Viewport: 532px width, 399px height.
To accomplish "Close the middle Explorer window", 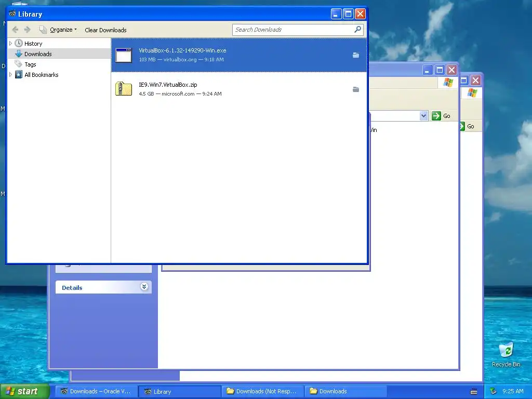I will click(451, 70).
